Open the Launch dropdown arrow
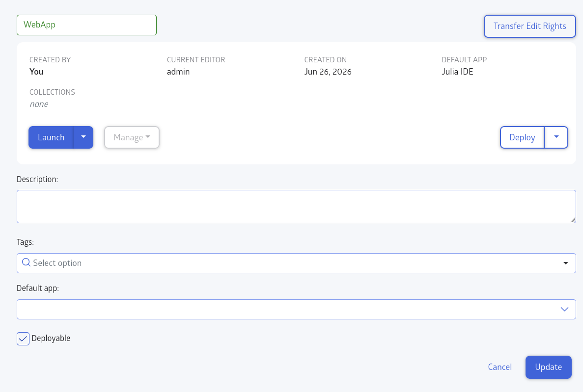 83,137
